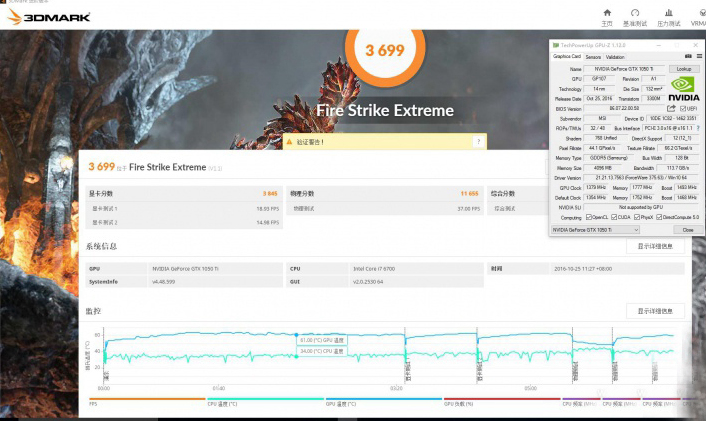The height and width of the screenshot is (421, 706).
Task: Click the graphics score value 3 845
Action: click(x=270, y=194)
